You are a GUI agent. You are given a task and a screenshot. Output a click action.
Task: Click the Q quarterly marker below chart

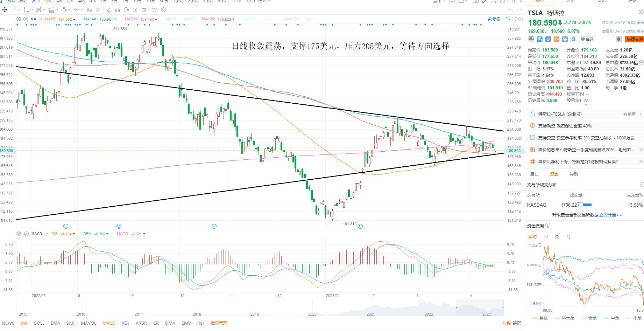pos(119,226)
